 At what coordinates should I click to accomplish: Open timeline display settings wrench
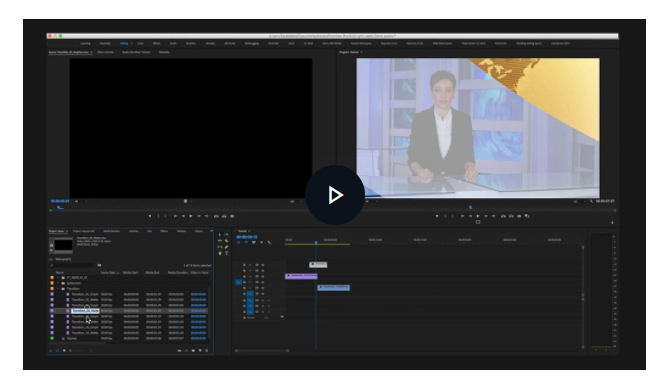269,243
